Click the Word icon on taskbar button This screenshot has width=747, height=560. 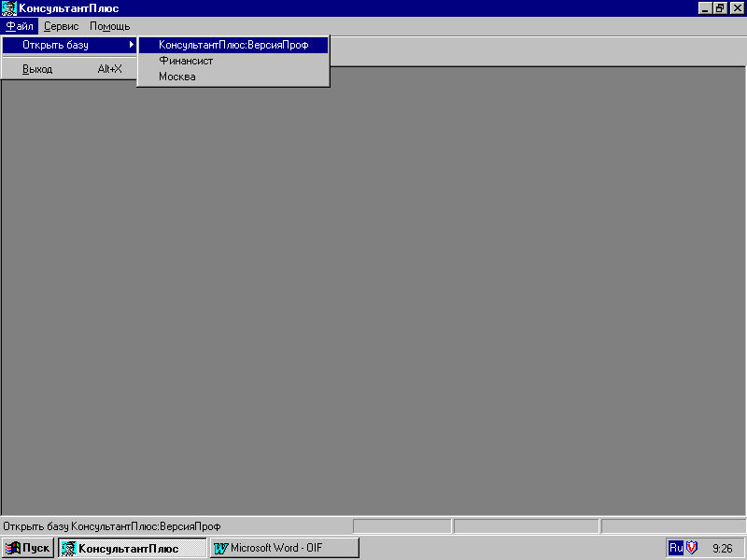pos(221,548)
